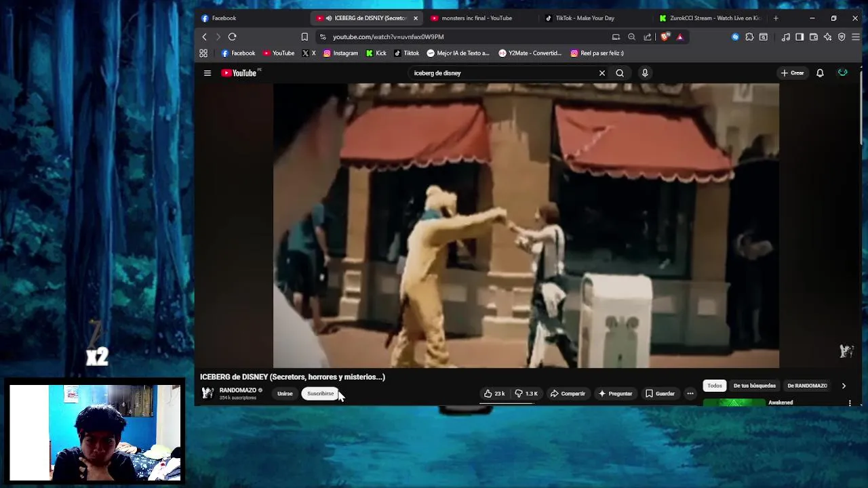This screenshot has width=868, height=488.
Task: Dislike the video showing 1.3 K
Action: tap(526, 394)
